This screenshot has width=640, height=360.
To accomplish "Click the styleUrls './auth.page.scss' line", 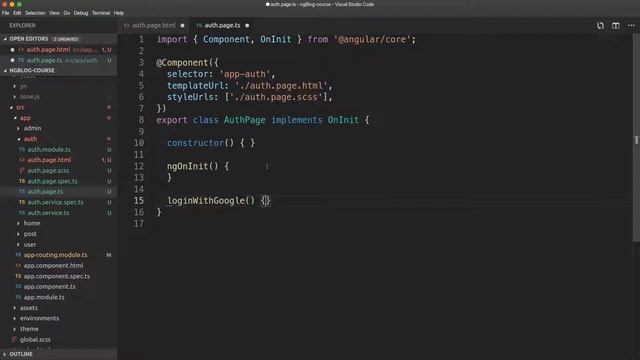I will pyautogui.click(x=250, y=97).
